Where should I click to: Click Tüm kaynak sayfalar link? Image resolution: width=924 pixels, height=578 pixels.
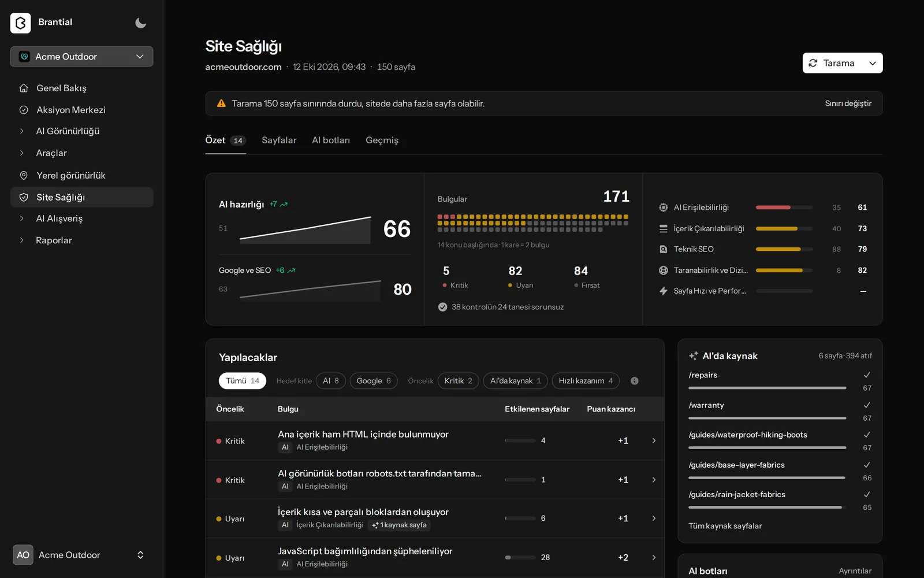(725, 526)
